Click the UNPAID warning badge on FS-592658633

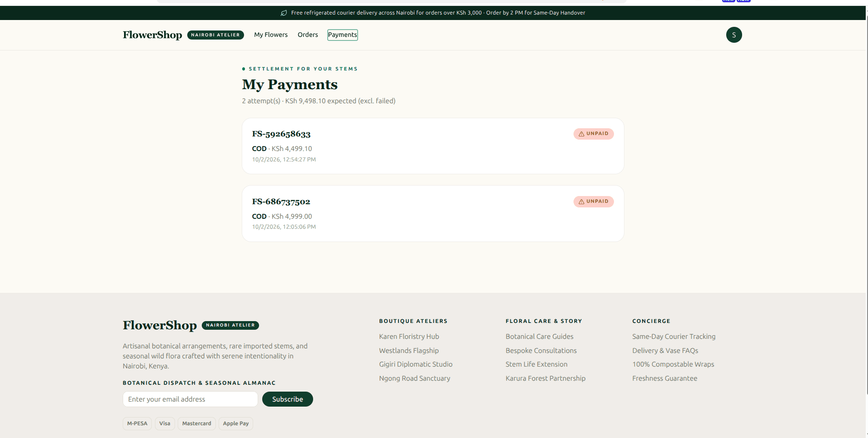(594, 134)
